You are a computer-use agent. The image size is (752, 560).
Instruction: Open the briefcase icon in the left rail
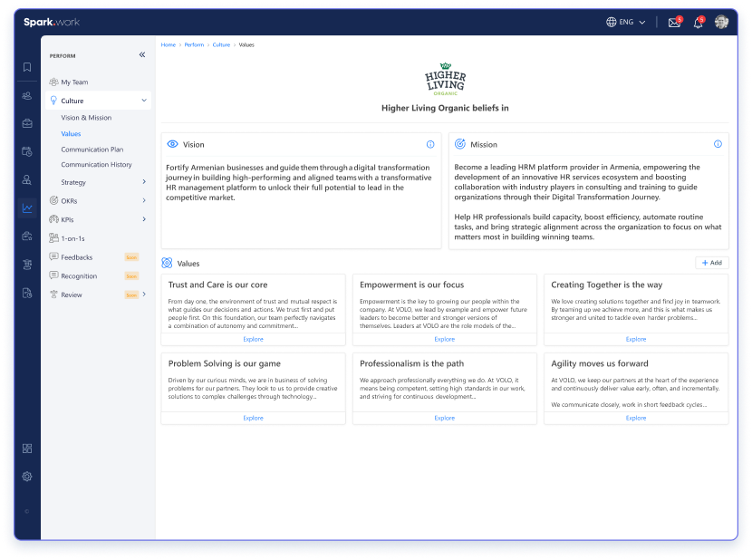27,123
